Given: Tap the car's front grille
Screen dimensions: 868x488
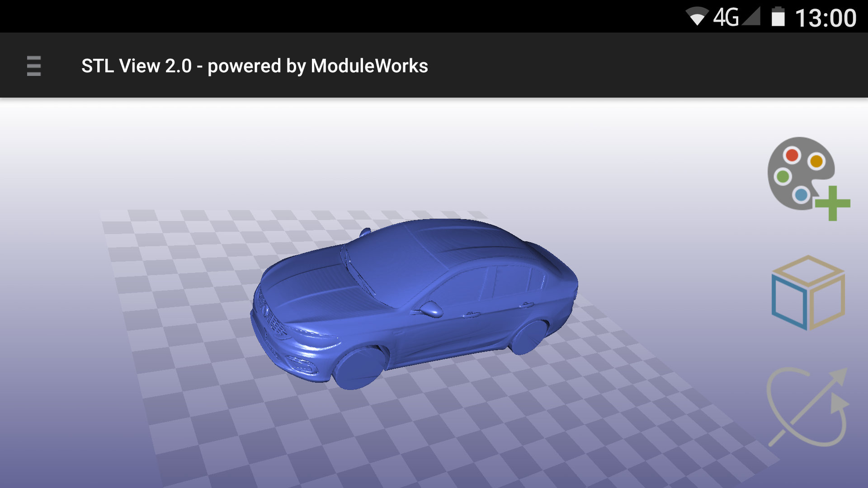Looking at the screenshot, I should pyautogui.click(x=274, y=319).
